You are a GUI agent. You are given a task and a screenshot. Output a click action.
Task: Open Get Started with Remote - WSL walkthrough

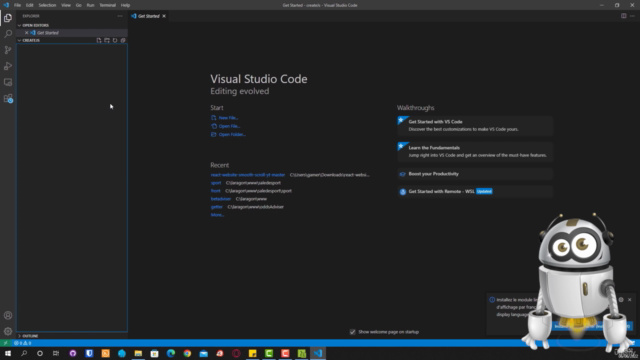pos(475,191)
